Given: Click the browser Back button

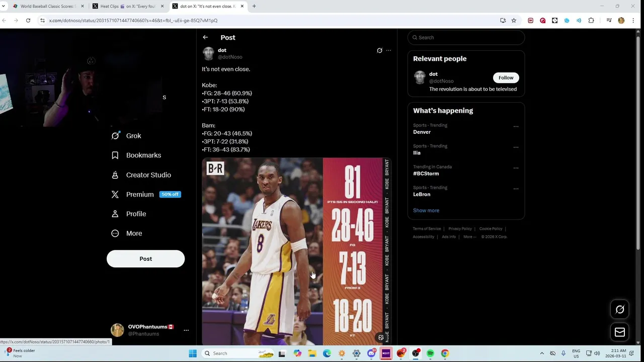Looking at the screenshot, I should (4, 21).
